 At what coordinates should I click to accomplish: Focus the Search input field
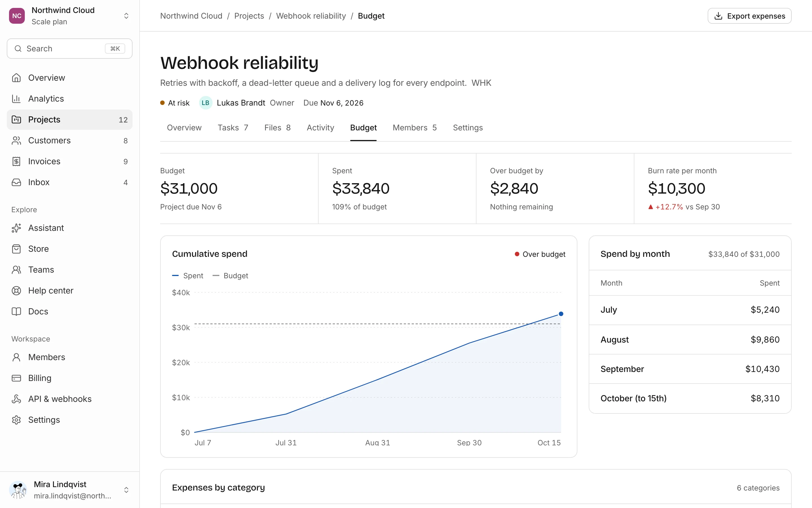pos(69,49)
